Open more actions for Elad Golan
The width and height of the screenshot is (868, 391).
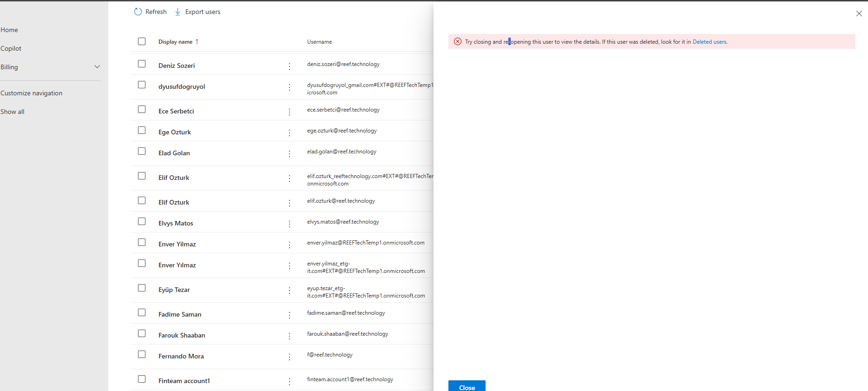pos(289,154)
